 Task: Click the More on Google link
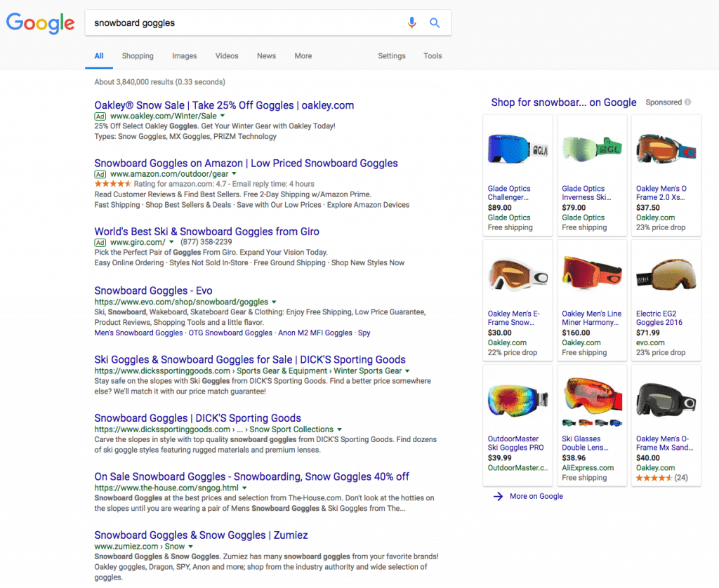coord(536,496)
